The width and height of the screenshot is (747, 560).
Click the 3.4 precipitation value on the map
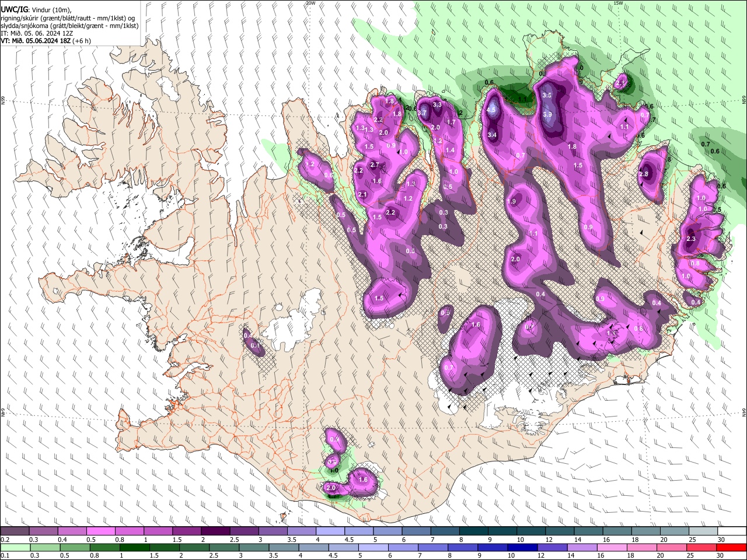click(492, 135)
